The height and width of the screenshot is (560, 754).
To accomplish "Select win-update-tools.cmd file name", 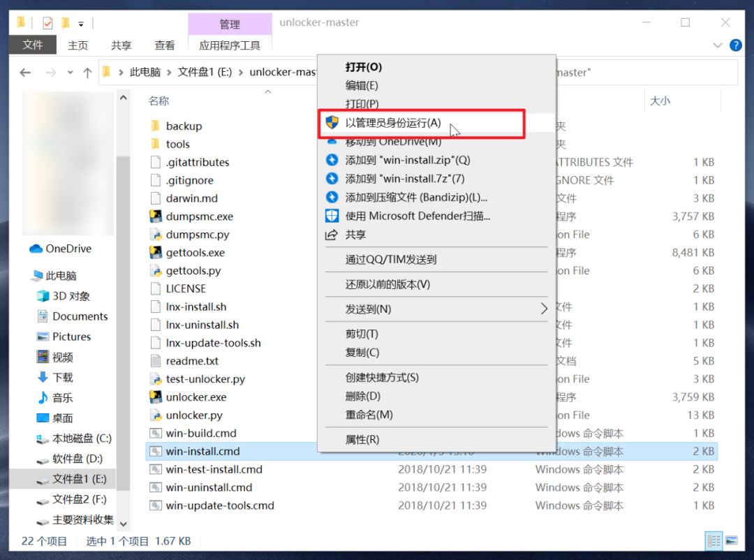I will coord(220,506).
